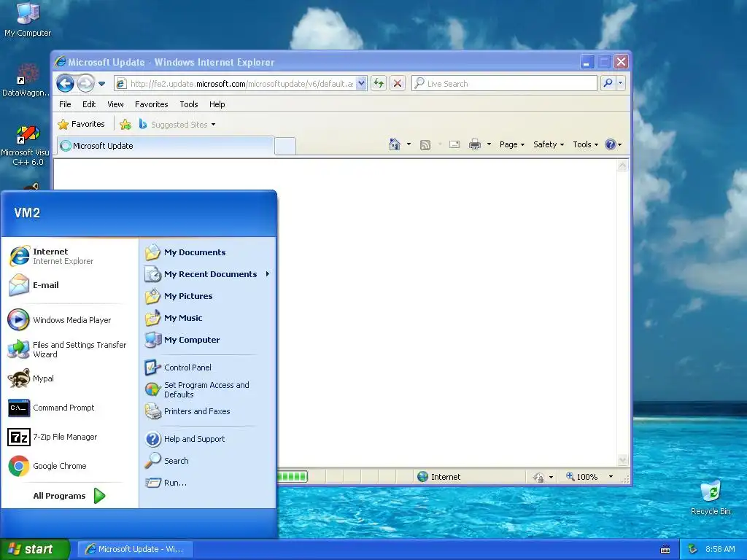Open the zoom level dropdown arrow
Image resolution: width=747 pixels, height=560 pixels.
point(611,477)
